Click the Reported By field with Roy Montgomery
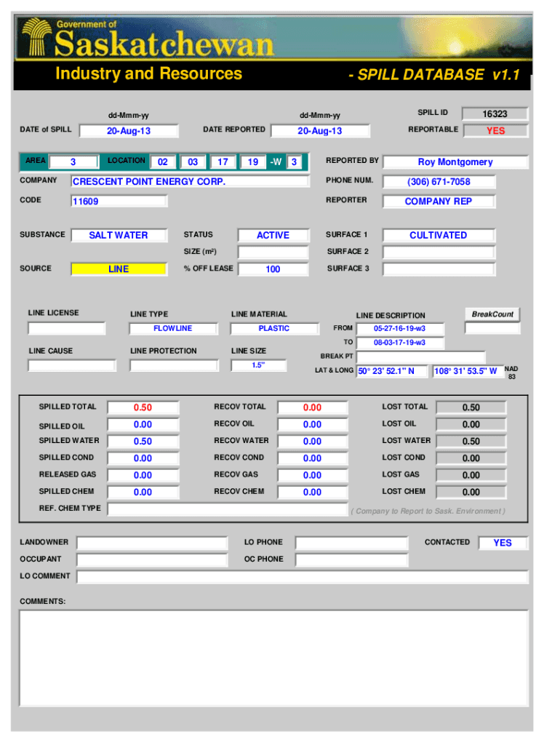This screenshot has width=560, height=745. [455, 162]
